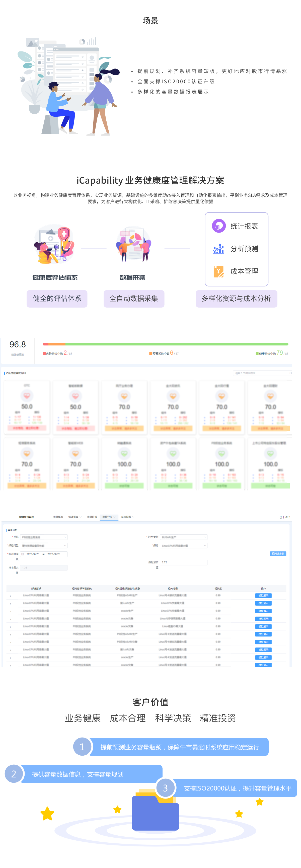Click the iCapability 业务健康度管理解决方案 heading
The width and height of the screenshot is (301, 868).
click(x=150, y=180)
